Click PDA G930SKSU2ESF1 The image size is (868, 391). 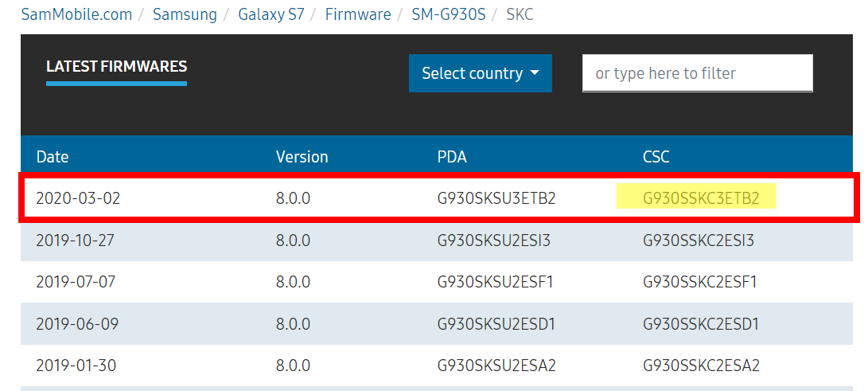[495, 282]
